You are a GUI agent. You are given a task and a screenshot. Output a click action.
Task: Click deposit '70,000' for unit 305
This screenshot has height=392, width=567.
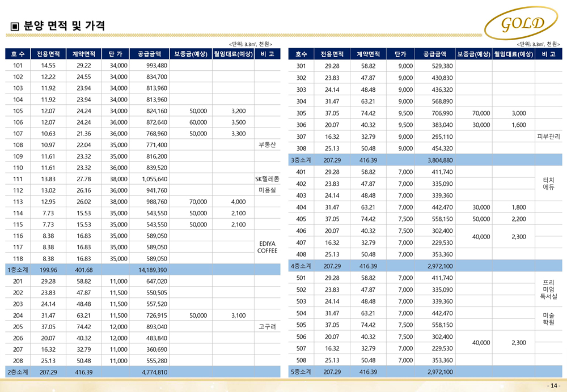(x=481, y=113)
